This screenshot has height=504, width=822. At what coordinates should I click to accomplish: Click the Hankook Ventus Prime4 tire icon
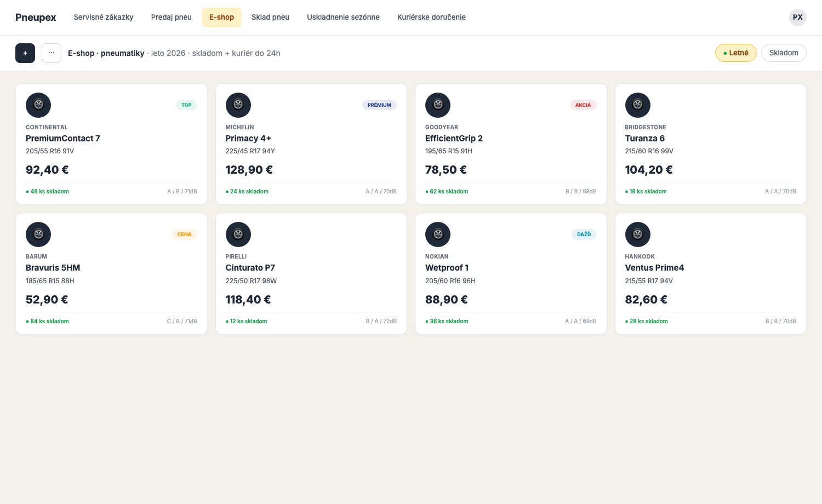638,234
